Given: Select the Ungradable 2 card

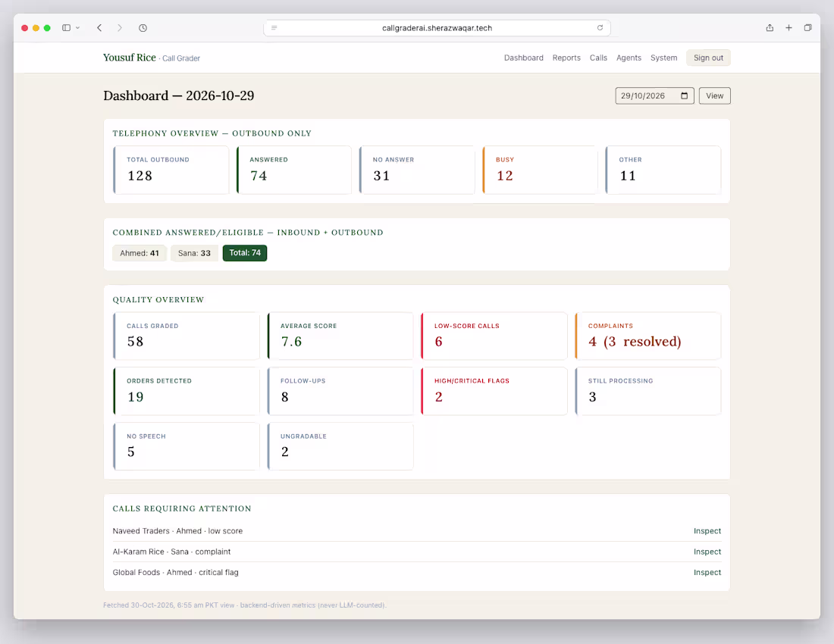Looking at the screenshot, I should 340,446.
